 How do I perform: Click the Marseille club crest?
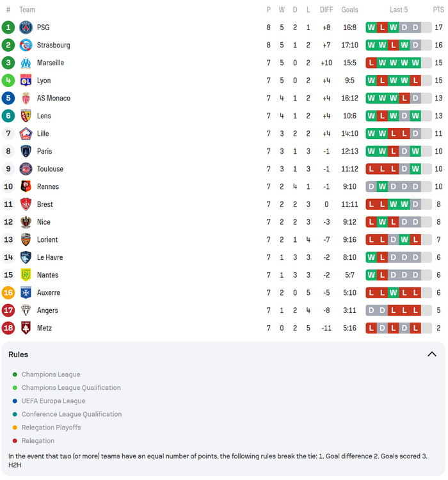pyautogui.click(x=26, y=63)
